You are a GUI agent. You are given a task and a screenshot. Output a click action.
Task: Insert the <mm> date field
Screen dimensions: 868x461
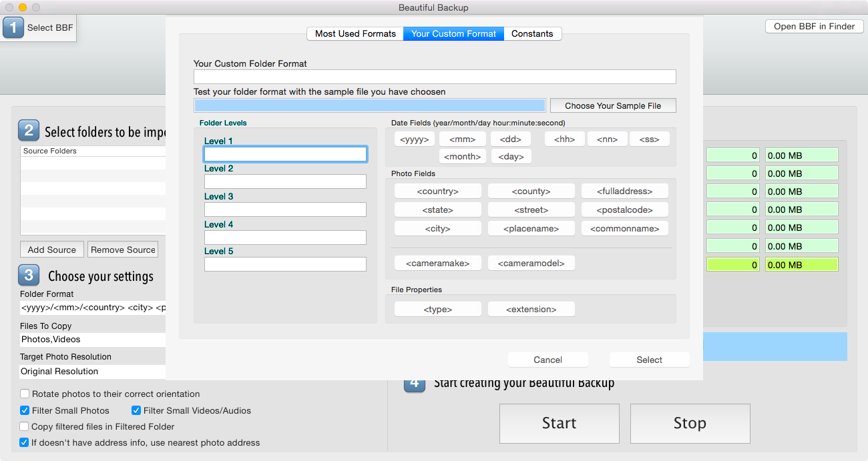pos(463,139)
